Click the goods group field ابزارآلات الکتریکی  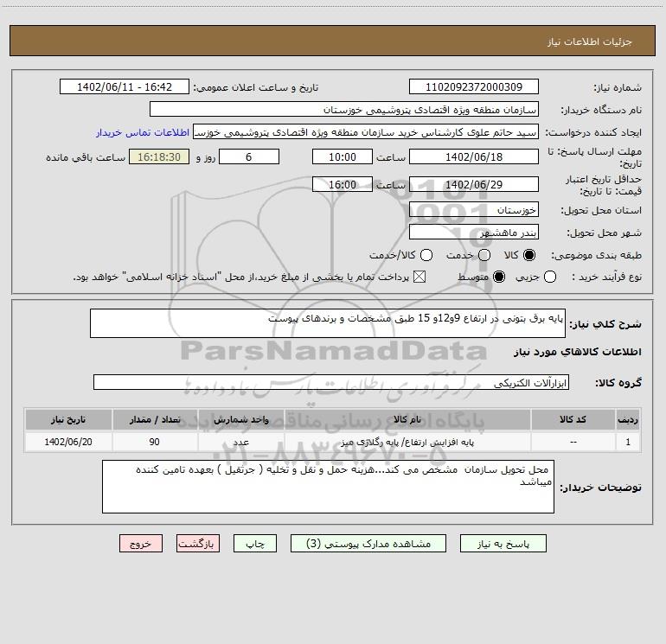click(x=331, y=382)
